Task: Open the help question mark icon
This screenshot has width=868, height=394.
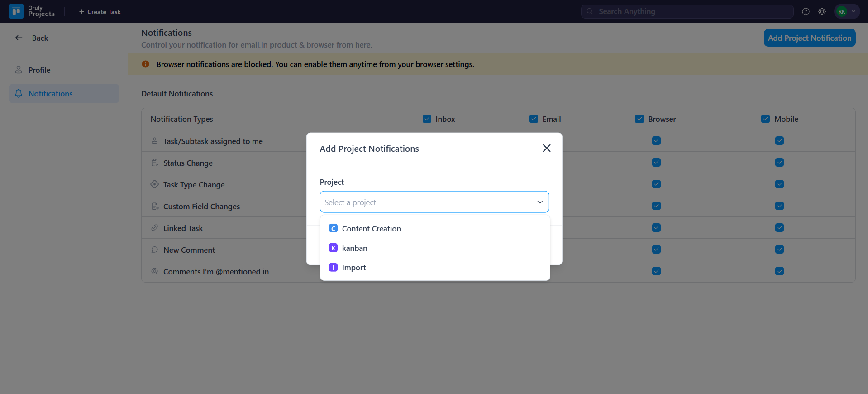Action: pyautogui.click(x=806, y=12)
